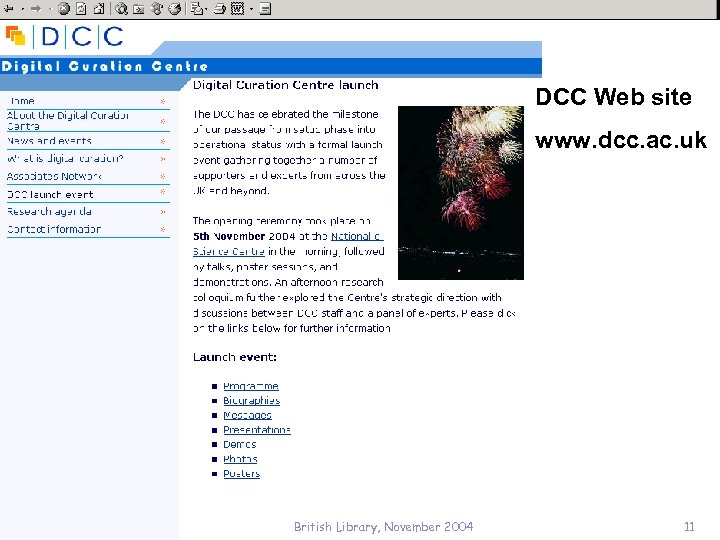The height and width of the screenshot is (540, 720).
Task: Click the www.dcc.ac.uk slide text
Action: tap(621, 140)
